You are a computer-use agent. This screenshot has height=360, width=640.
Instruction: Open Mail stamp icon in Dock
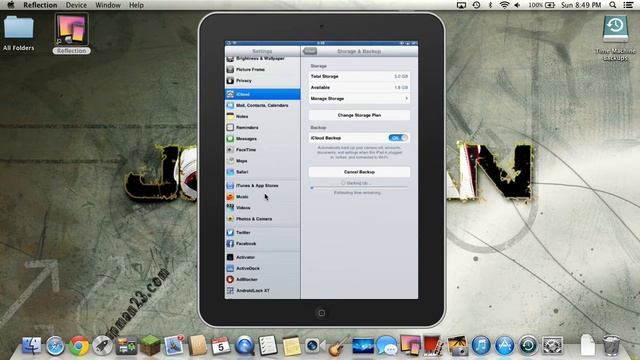click(174, 345)
